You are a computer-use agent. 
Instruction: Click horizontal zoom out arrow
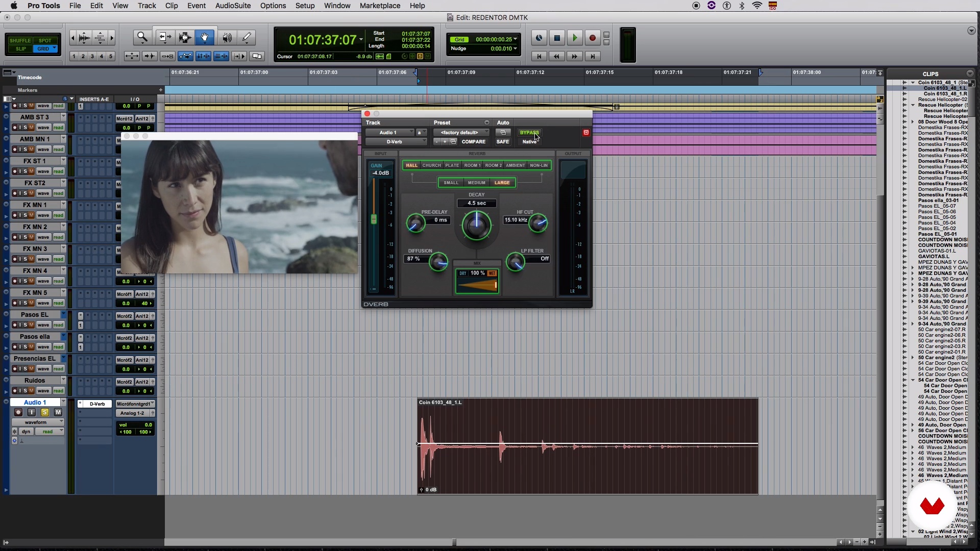point(72,37)
